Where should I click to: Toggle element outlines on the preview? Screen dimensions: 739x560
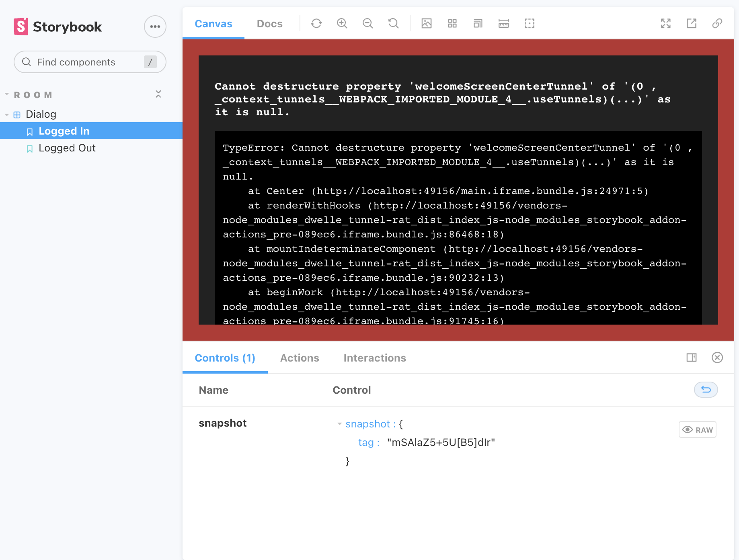[x=530, y=23]
